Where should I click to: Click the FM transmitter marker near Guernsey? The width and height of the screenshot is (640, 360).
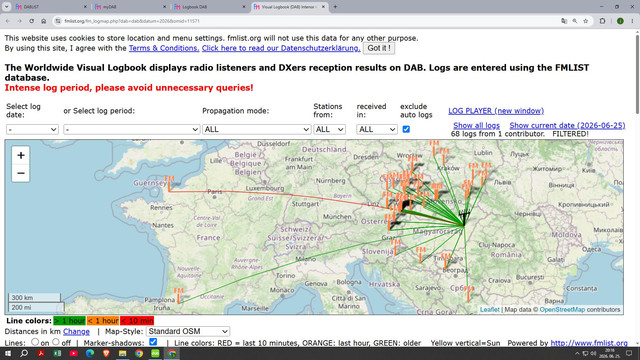169,183
